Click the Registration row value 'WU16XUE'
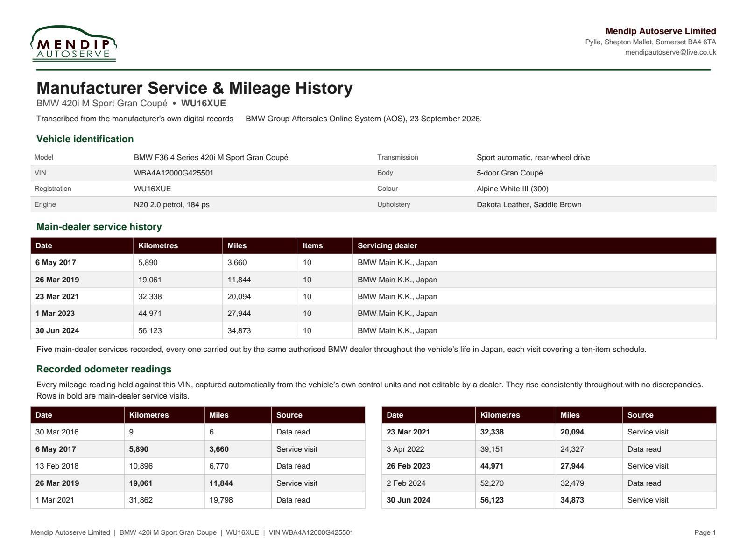 tap(152, 189)
